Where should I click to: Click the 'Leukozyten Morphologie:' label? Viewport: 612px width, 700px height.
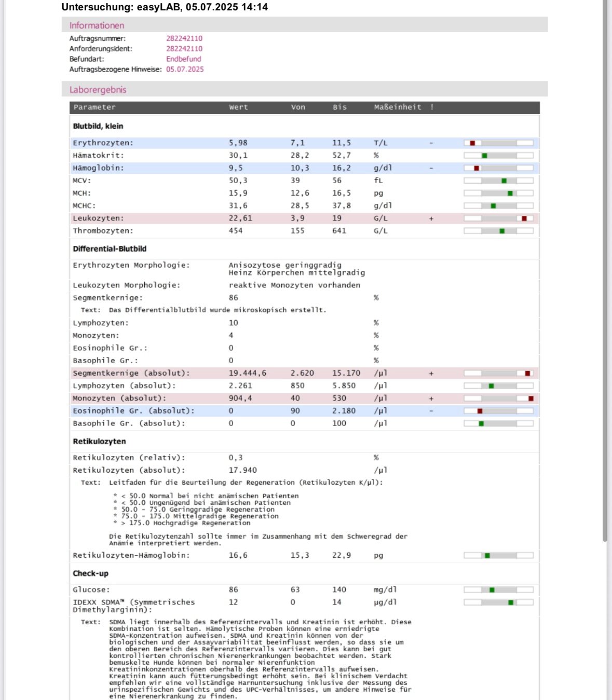pos(127,285)
